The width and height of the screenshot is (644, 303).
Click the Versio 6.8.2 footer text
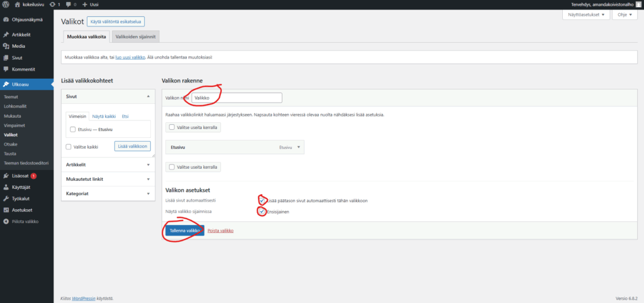point(627,298)
